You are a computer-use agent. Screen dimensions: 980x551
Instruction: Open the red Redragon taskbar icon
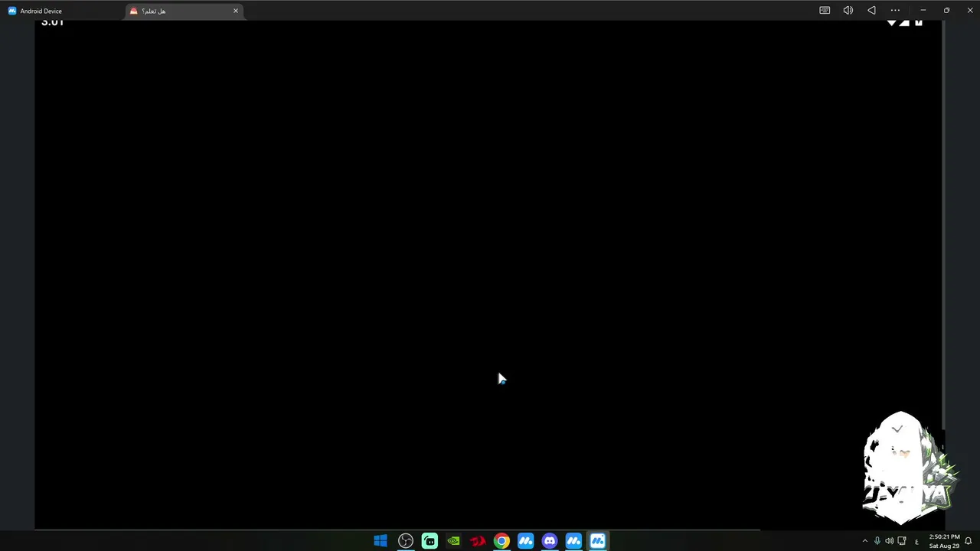(x=478, y=541)
